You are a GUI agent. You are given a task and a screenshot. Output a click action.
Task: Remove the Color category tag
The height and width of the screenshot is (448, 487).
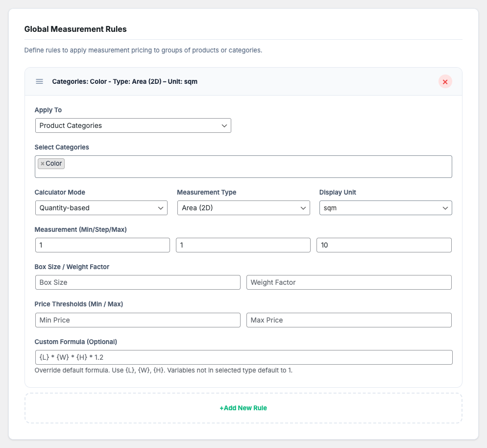tap(43, 164)
